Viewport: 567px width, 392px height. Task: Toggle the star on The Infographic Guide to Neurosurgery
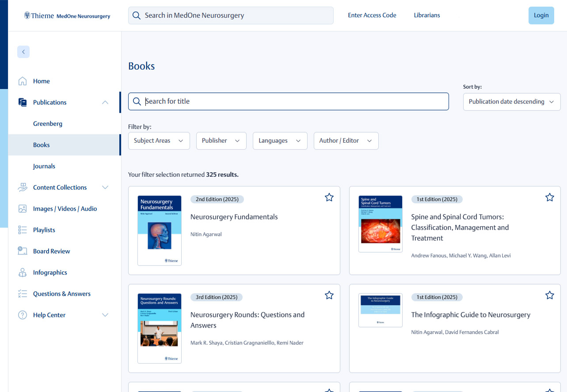(x=549, y=295)
